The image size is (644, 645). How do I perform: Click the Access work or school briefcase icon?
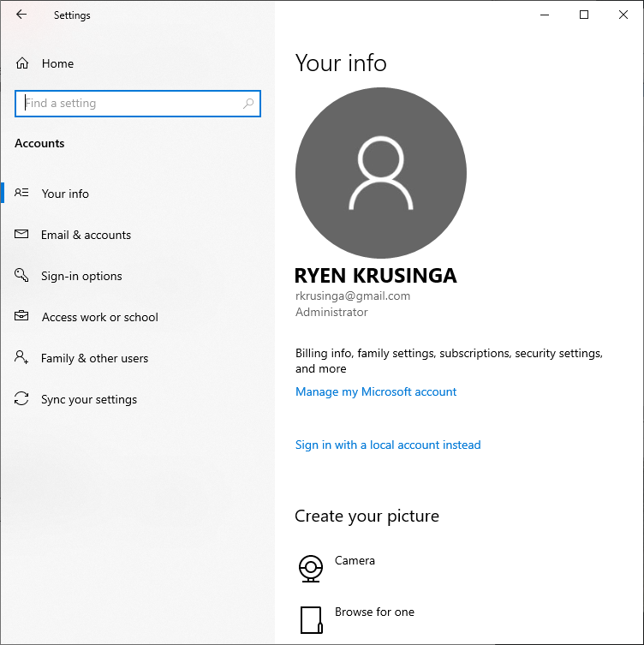pos(21,316)
